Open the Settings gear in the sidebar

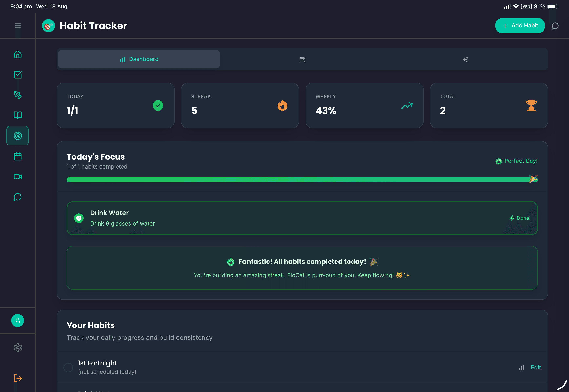[17, 348]
